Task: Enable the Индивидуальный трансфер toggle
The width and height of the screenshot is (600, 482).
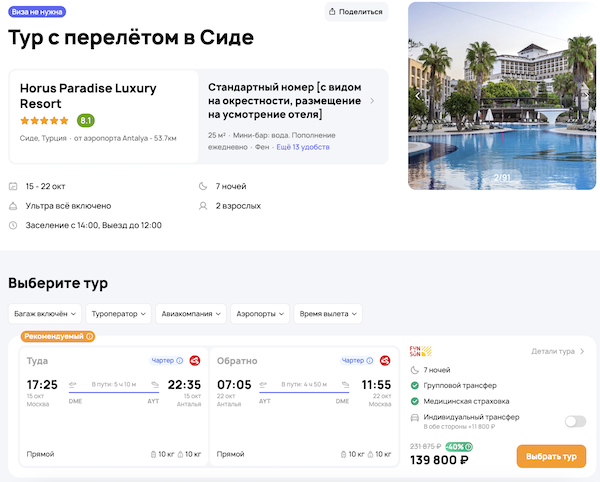Action: 575,422
